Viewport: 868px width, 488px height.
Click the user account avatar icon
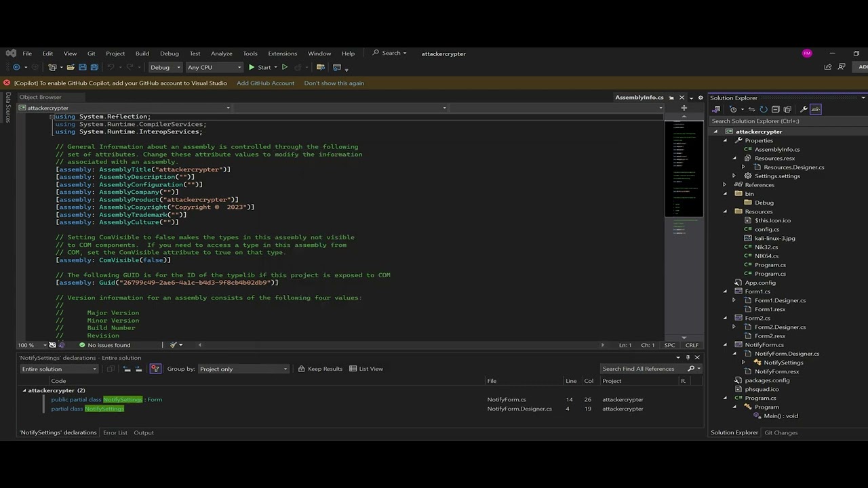pyautogui.click(x=807, y=54)
